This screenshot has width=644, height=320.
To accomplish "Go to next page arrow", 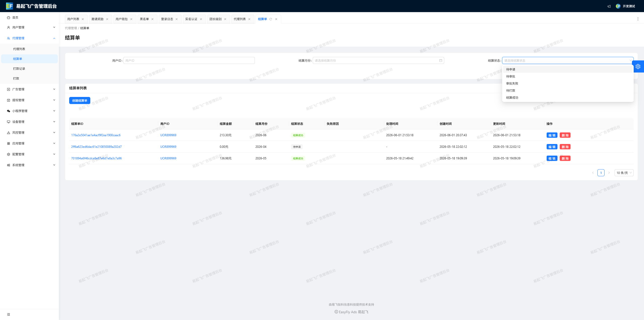I will (609, 173).
